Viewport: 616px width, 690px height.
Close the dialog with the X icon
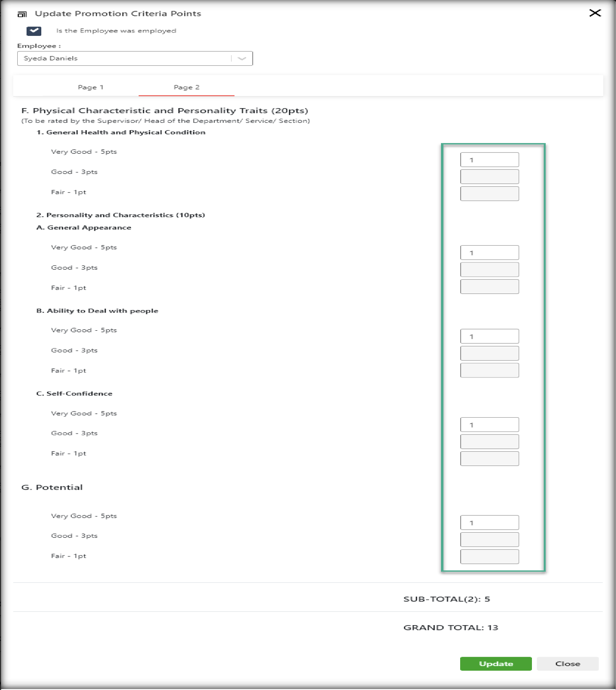click(595, 13)
